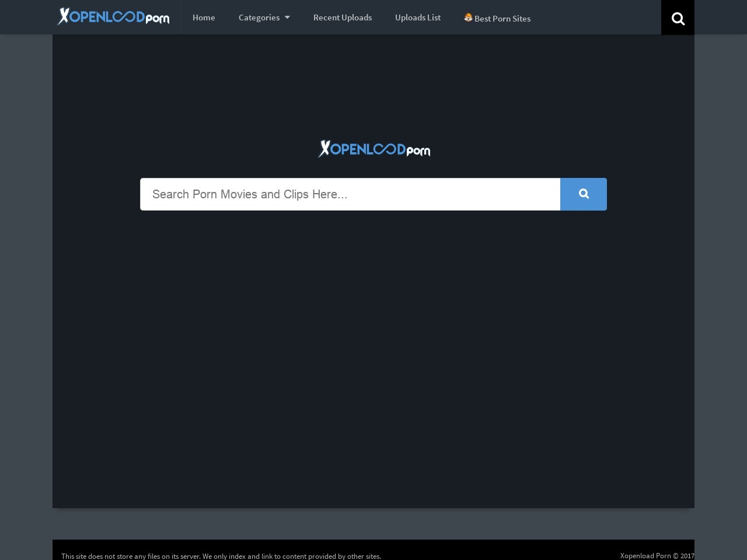The image size is (747, 560).
Task: Click the Xopenload Porn © 2017 footer text
Action: coord(657,555)
